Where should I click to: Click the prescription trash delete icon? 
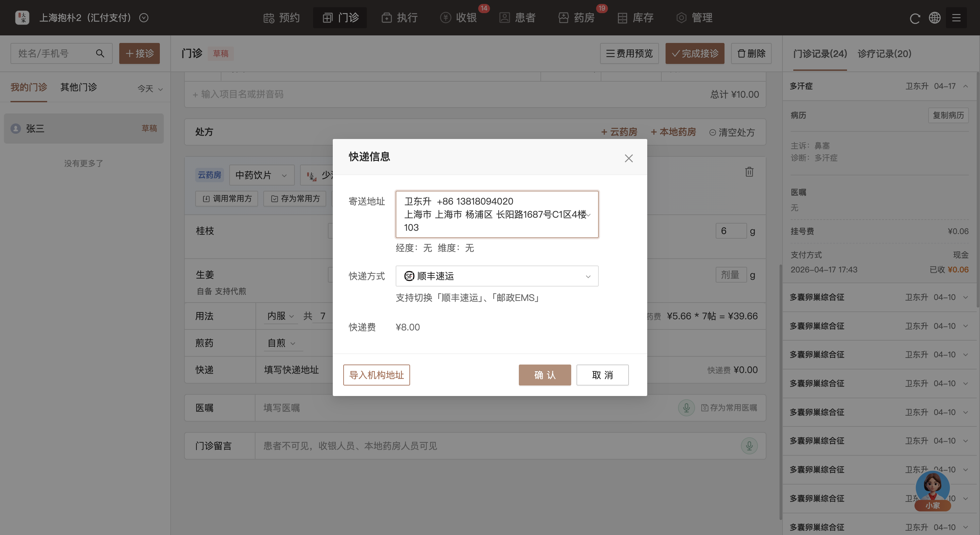tap(749, 172)
